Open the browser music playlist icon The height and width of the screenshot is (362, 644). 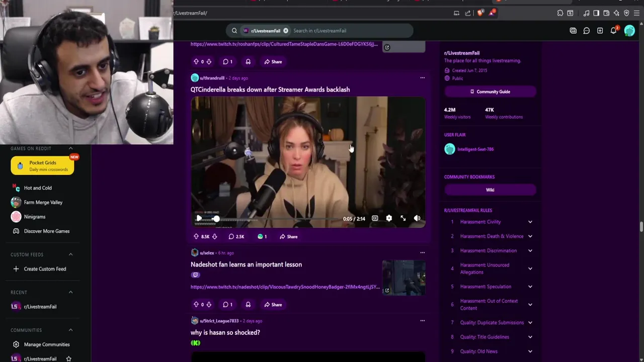(587, 13)
